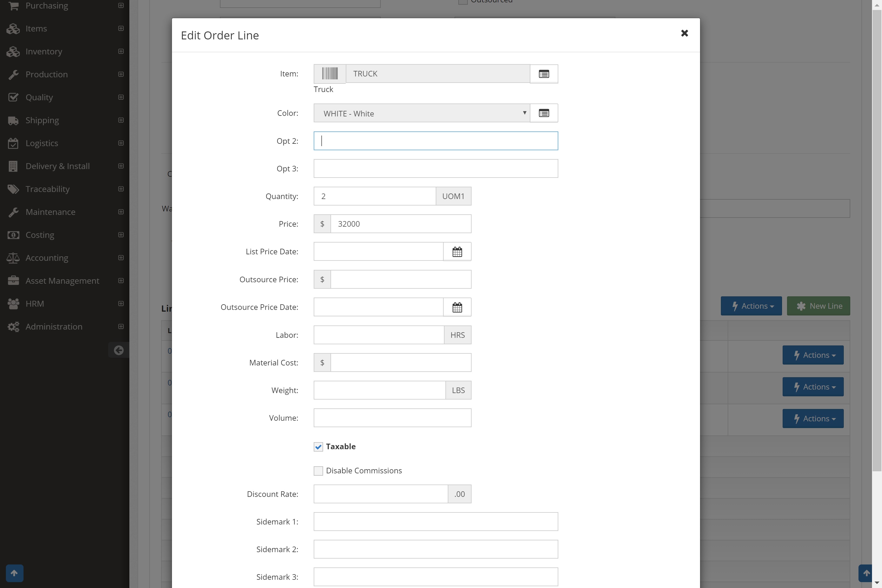The height and width of the screenshot is (588, 882).
Task: Click the HRM people icon
Action: point(13,304)
